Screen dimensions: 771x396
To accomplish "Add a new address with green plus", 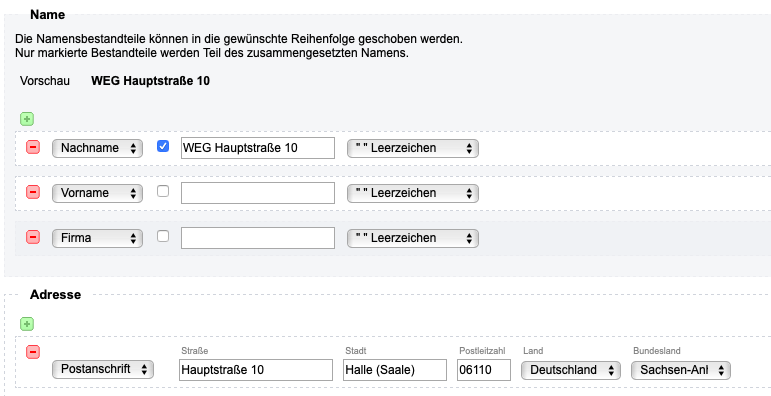I will [27, 324].
